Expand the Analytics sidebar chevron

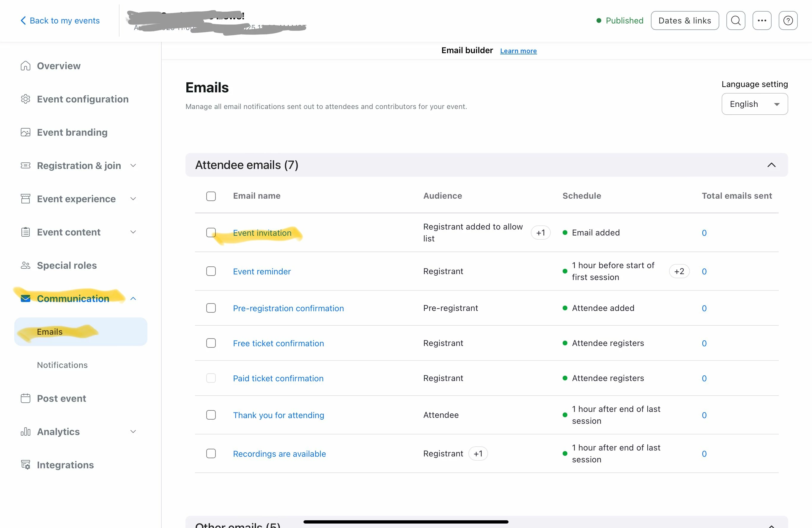point(133,431)
